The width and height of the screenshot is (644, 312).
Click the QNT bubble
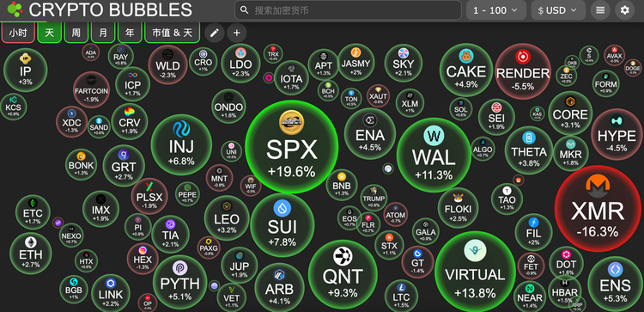pyautogui.click(x=343, y=274)
